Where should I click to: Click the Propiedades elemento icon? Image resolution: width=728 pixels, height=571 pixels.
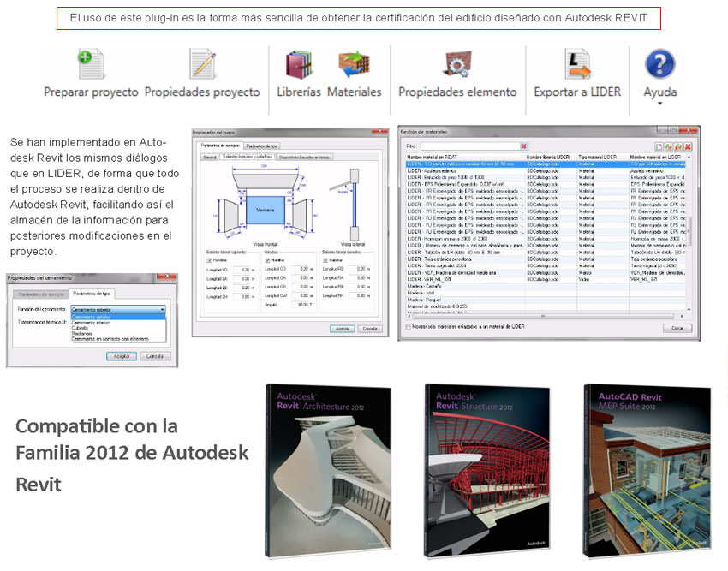tap(457, 64)
